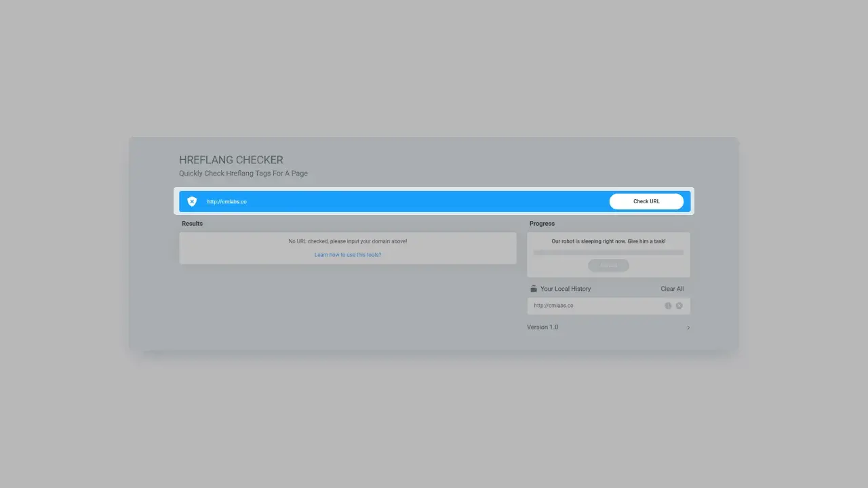Click the subtitle "Quickly Check Hreflang Tags"
This screenshot has width=868, height=488.
[243, 173]
